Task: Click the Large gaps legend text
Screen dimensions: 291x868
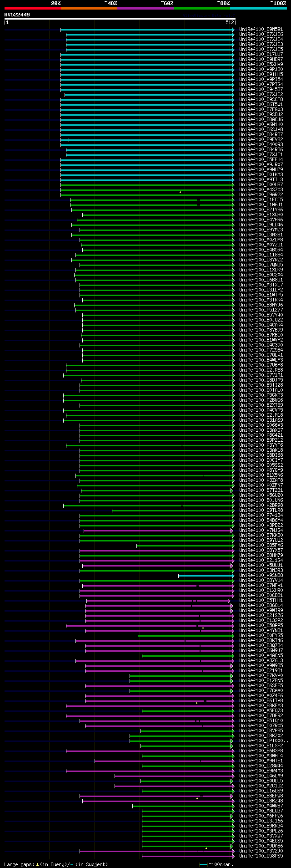Action: (x=56, y=864)
